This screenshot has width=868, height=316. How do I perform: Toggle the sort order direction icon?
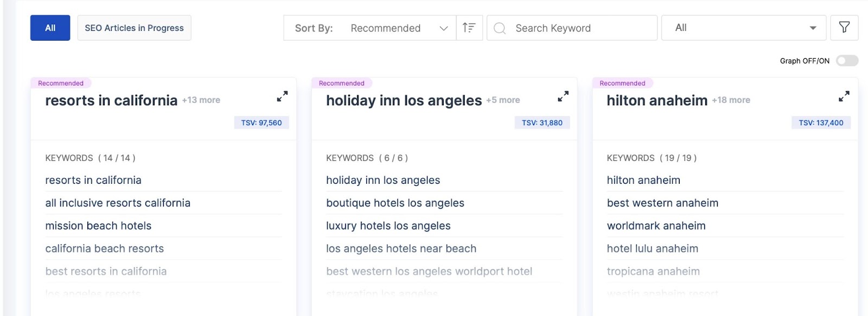[x=469, y=28]
